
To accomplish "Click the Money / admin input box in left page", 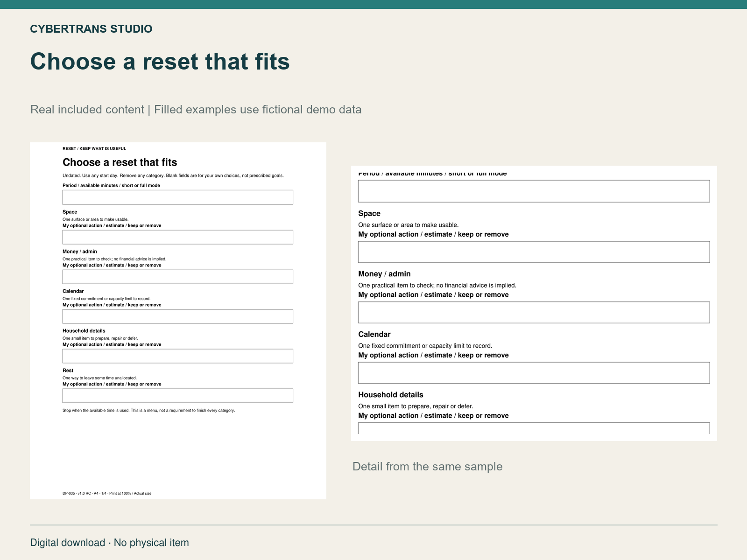I will 178,277.
